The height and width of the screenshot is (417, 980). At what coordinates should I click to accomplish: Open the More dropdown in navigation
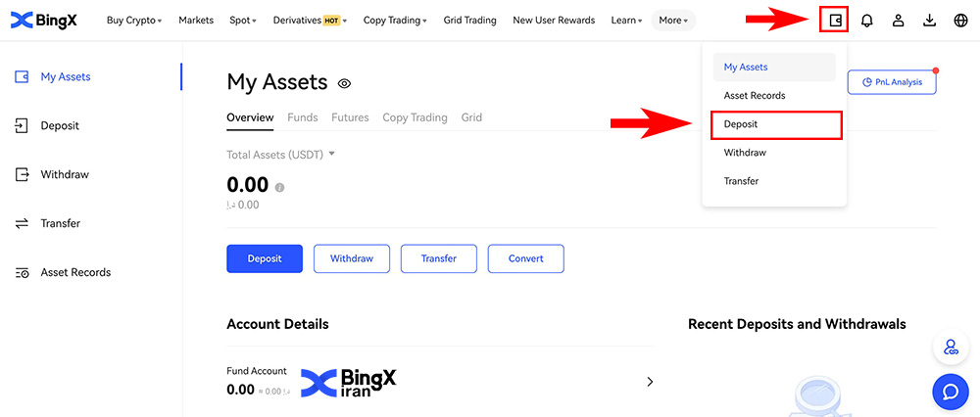[x=673, y=21]
